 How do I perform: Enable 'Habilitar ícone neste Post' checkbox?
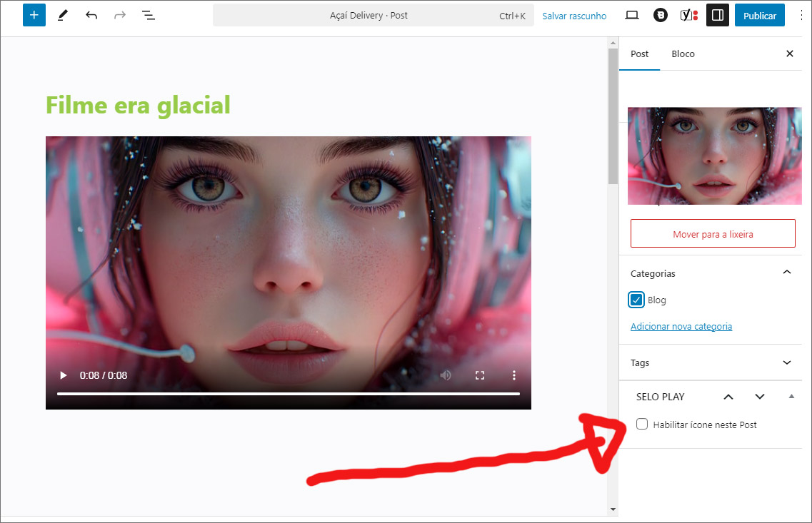point(642,425)
